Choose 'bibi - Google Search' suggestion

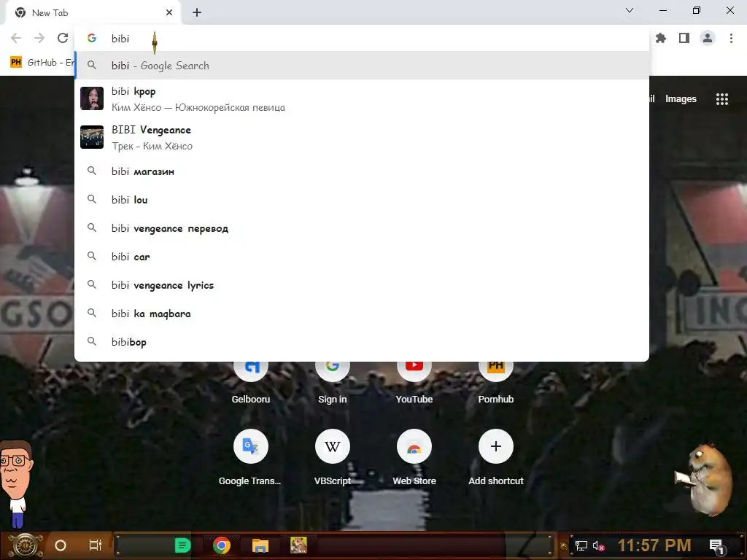click(x=362, y=66)
